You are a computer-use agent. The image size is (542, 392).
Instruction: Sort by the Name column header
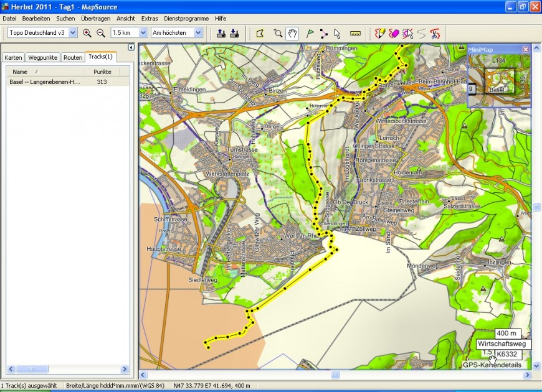point(45,72)
